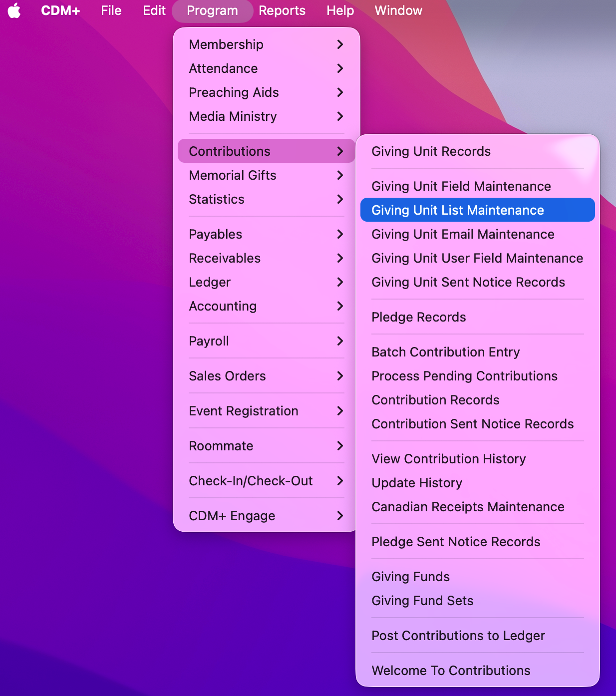Expand the Accounting submenu
Viewport: 616px width, 696px height.
[x=267, y=306]
